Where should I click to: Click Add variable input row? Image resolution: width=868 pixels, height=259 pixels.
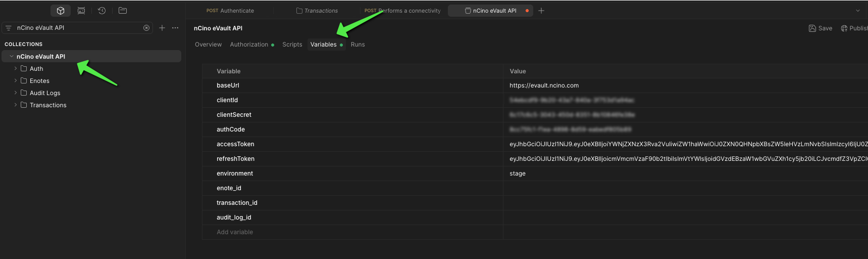[352, 232]
